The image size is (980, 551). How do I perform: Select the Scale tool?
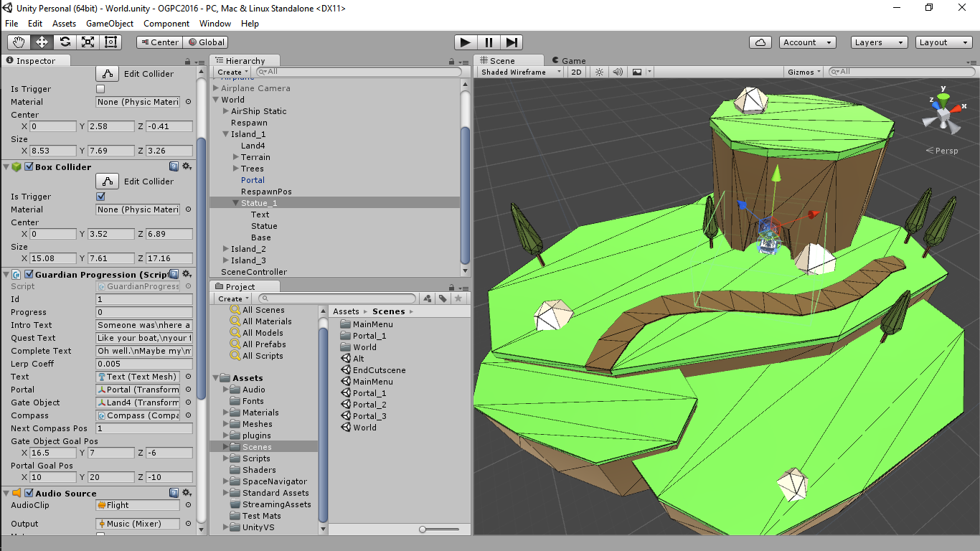click(87, 42)
